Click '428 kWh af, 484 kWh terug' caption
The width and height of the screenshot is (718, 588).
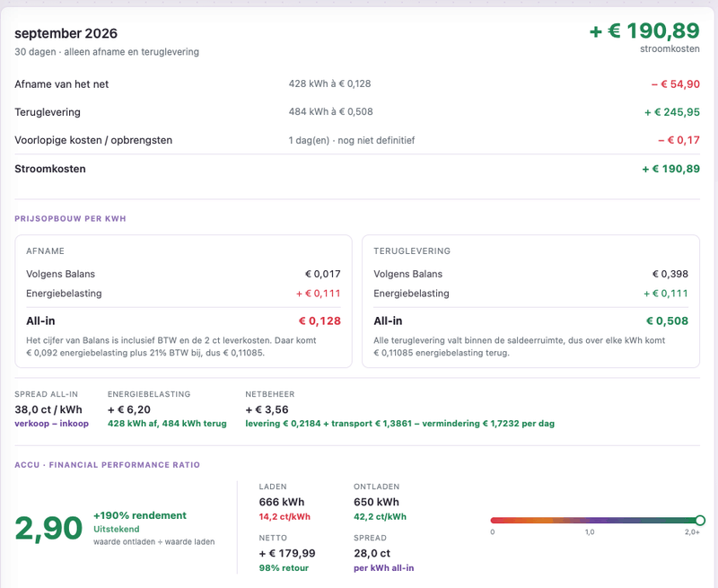[167, 424]
